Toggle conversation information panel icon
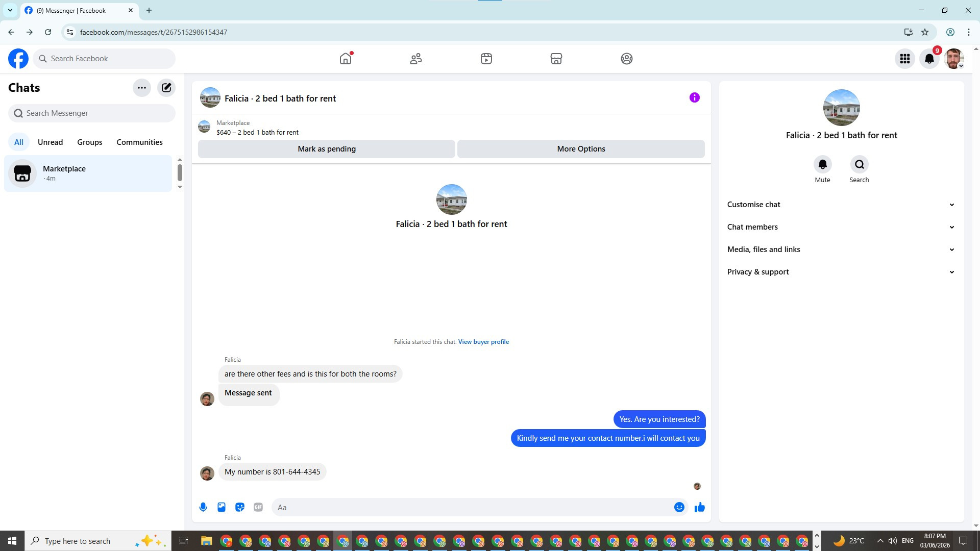This screenshot has width=980, height=551. tap(694, 97)
